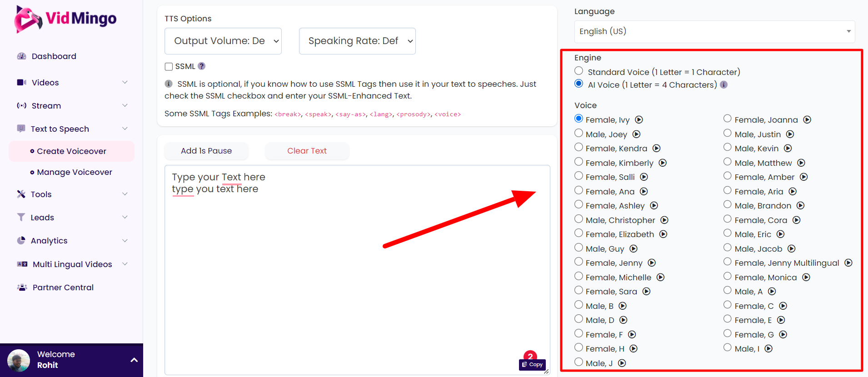The height and width of the screenshot is (377, 868).
Task: Preview the Female, Ashley voice
Action: pyautogui.click(x=654, y=206)
